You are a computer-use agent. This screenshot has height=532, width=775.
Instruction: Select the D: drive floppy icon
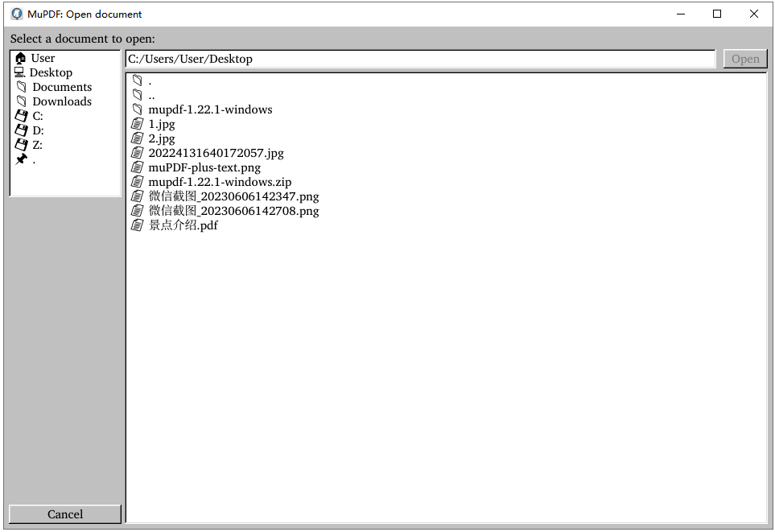tap(22, 130)
